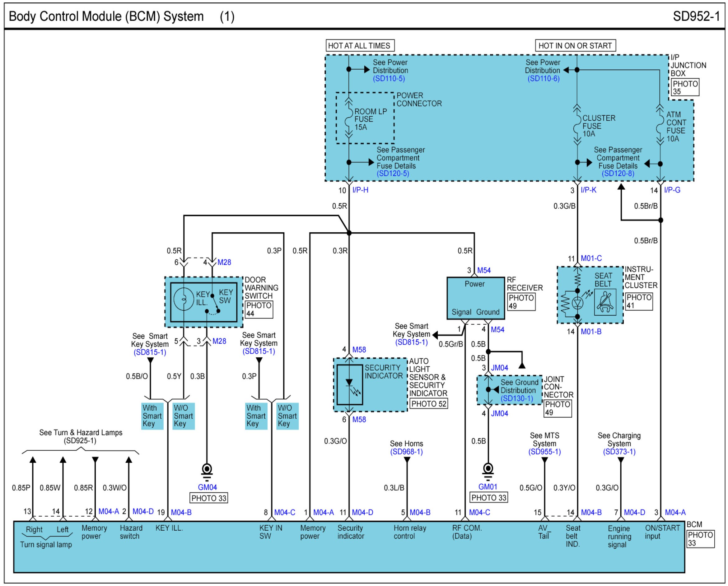This screenshot has height=586, width=728.
Task: Click the SD130-1 ground distribution link
Action: pyautogui.click(x=517, y=398)
